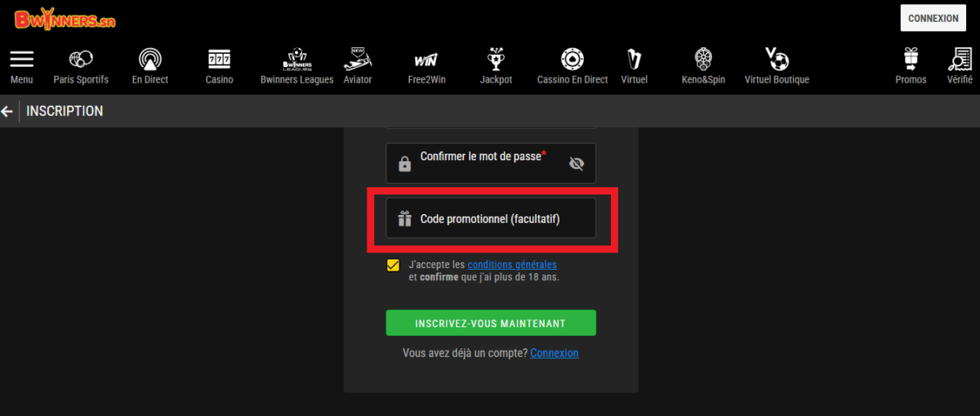Select the Jackpot menu label
This screenshot has height=416, width=980.
click(496, 80)
